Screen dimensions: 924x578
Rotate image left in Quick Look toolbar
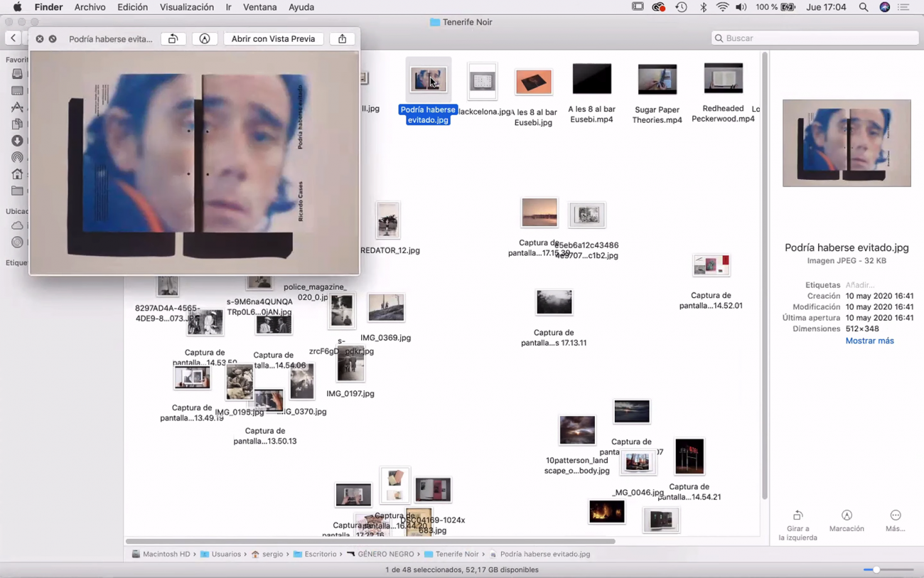173,39
